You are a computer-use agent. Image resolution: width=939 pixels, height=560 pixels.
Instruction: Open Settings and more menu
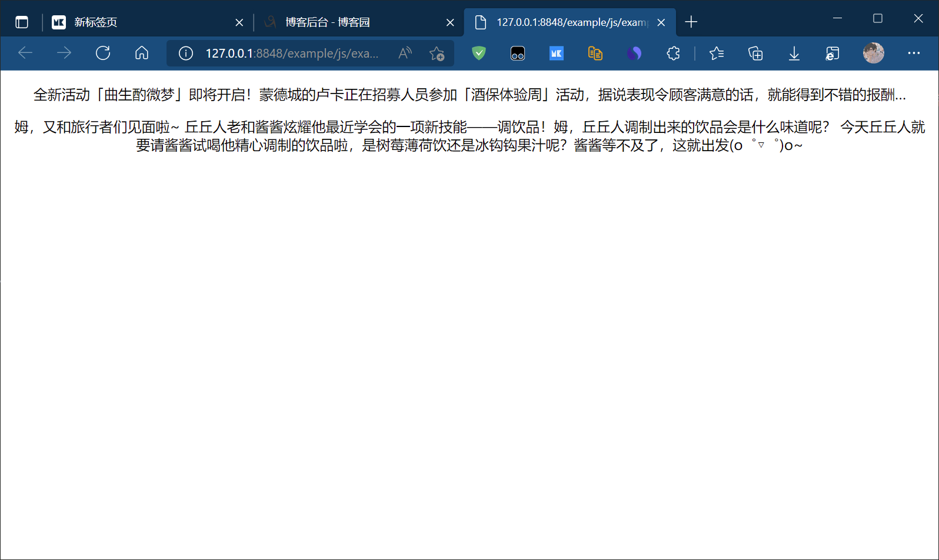tap(914, 54)
